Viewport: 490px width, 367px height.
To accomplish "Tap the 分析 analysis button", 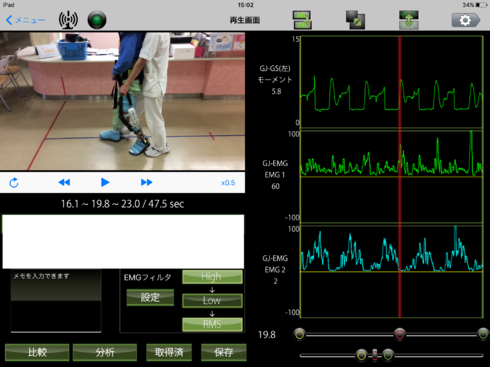I will point(105,352).
